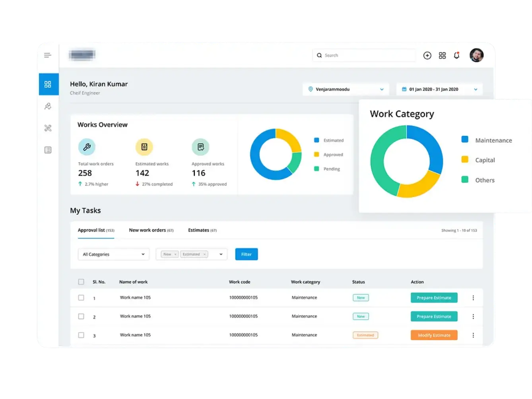The image size is (532, 399).
Task: Click Prepare Estimate for row 2
Action: [434, 316]
